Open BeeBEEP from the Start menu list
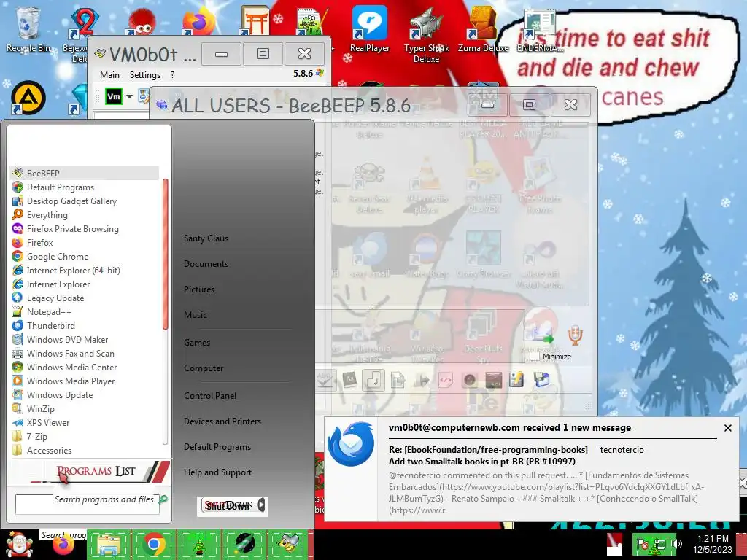This screenshot has height=560, width=747. pyautogui.click(x=84, y=173)
